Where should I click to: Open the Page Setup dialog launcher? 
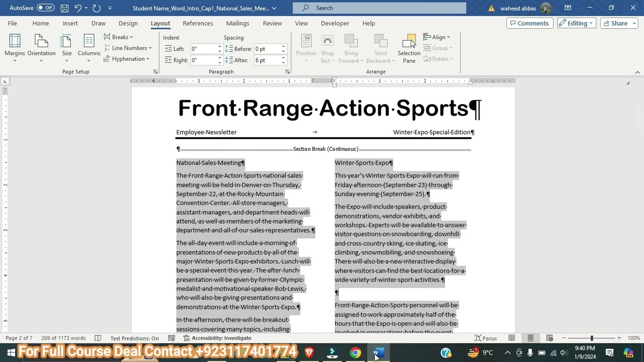point(155,72)
